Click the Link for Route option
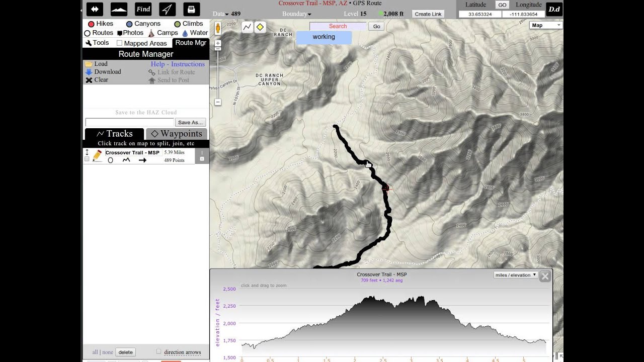644x362 pixels. (x=172, y=72)
